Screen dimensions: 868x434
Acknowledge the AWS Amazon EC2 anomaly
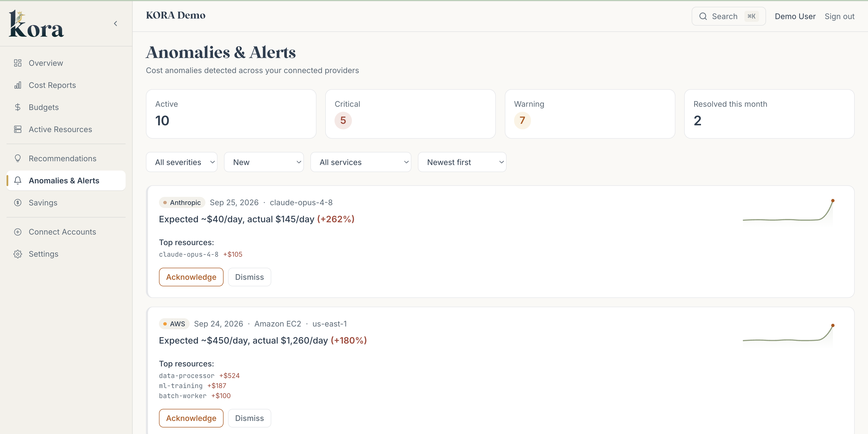(191, 418)
